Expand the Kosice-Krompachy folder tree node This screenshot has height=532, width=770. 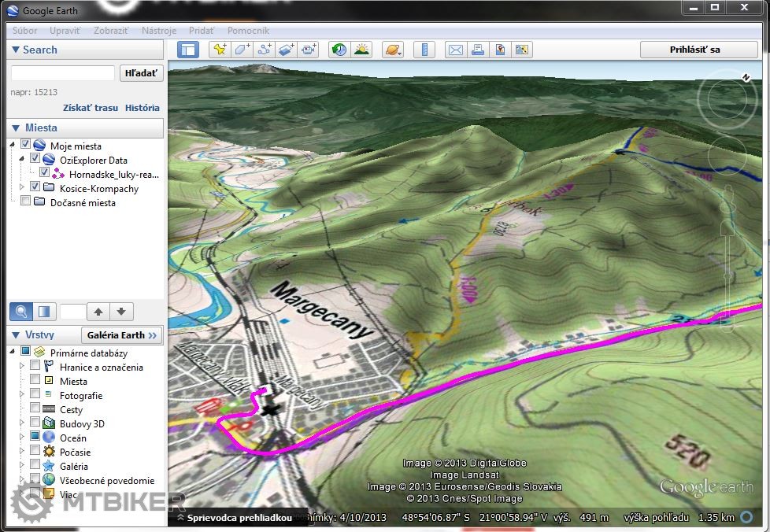pos(22,188)
